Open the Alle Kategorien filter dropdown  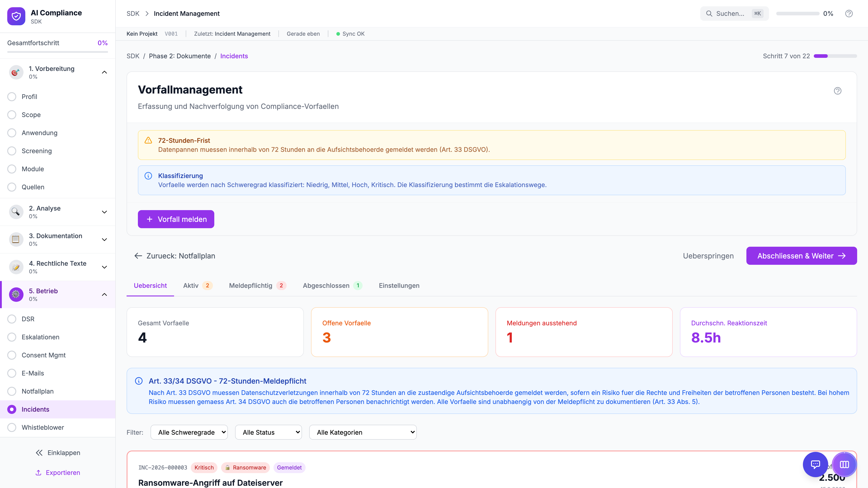pyautogui.click(x=363, y=432)
